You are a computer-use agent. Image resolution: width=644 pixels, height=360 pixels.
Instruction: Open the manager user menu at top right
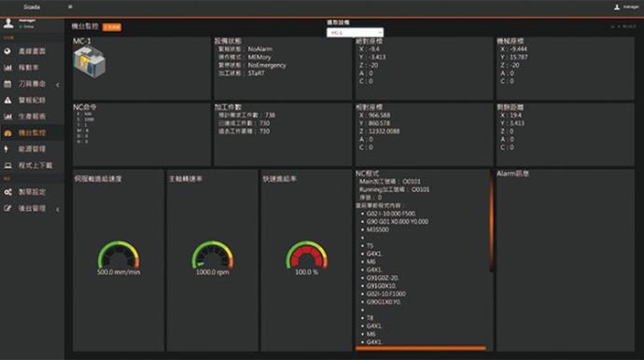(626, 7)
